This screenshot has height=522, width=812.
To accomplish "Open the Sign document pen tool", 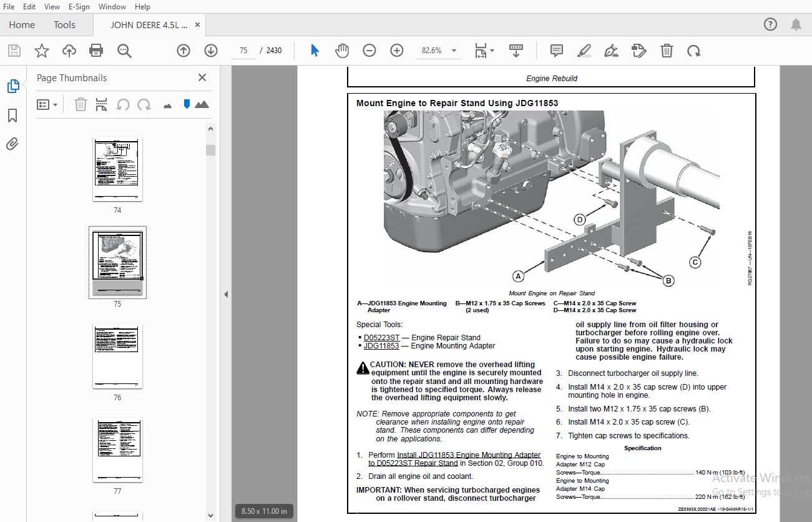I will coord(612,51).
